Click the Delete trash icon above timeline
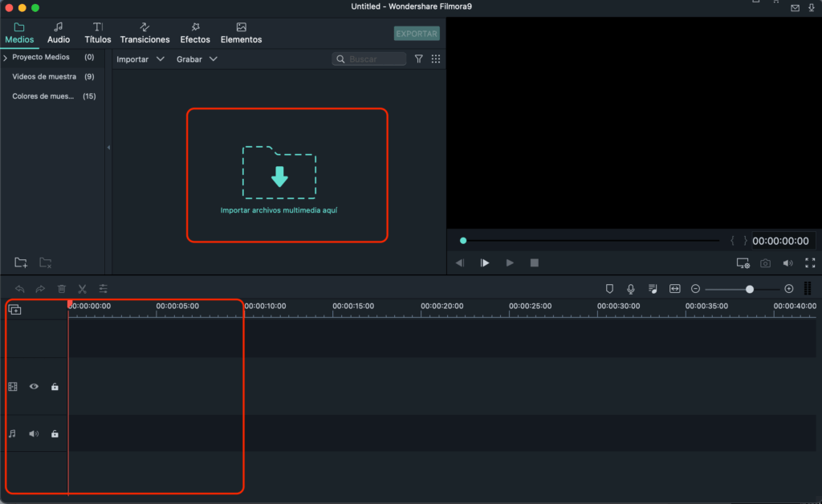 point(61,288)
